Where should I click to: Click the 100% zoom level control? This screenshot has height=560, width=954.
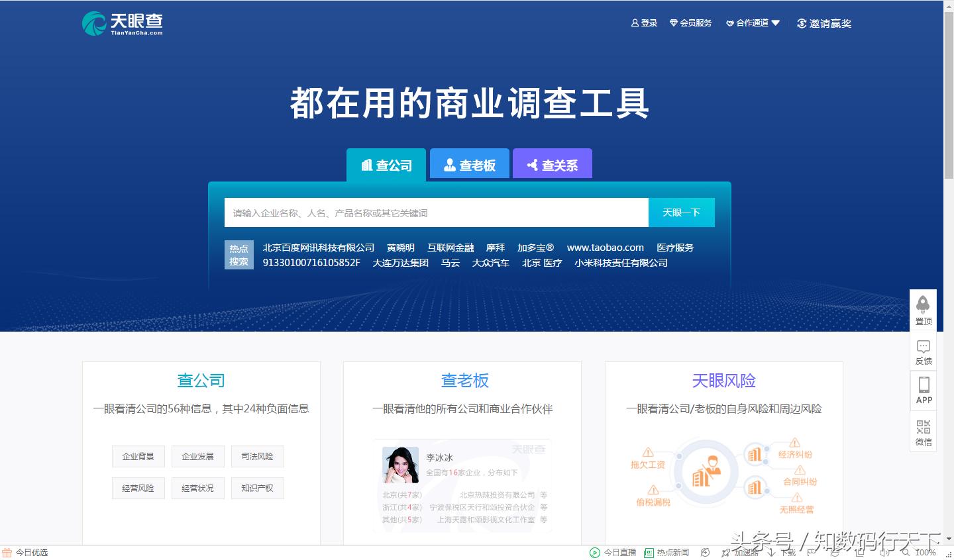point(926,553)
